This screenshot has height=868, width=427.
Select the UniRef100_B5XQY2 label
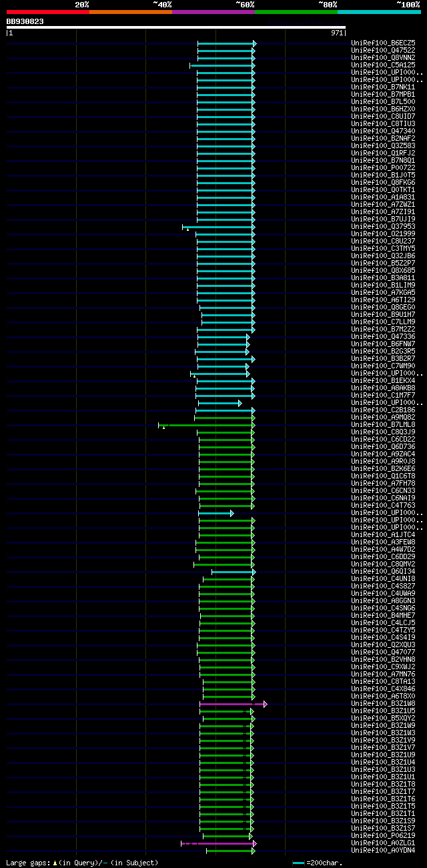383,719
